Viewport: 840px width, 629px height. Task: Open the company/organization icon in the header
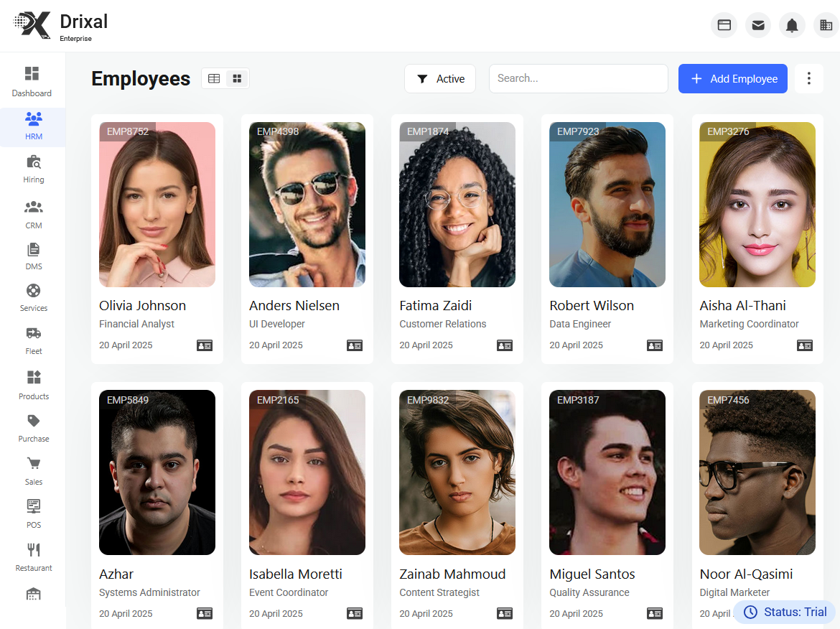click(x=826, y=25)
